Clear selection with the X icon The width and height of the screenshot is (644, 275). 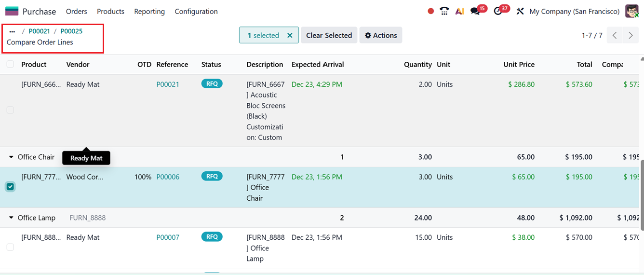point(290,35)
